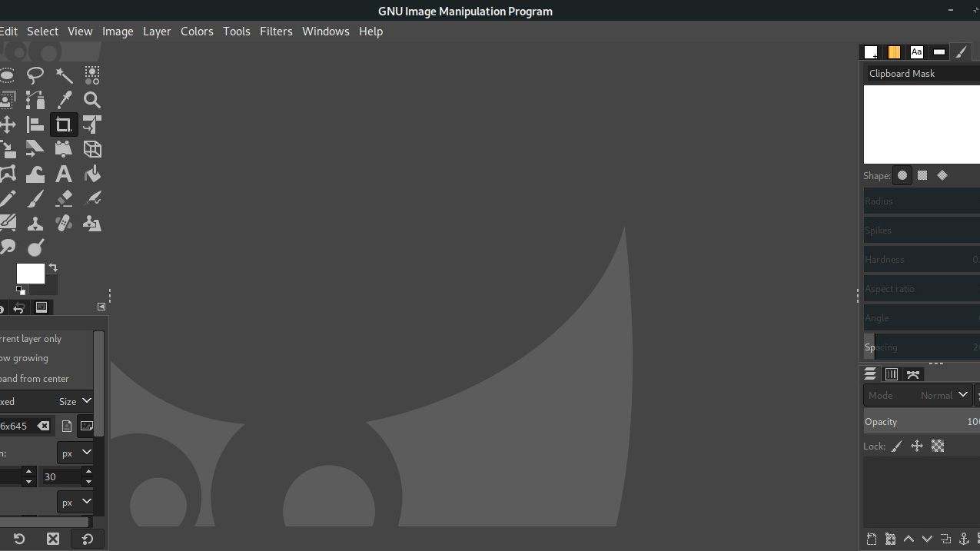
Task: Pick the Zoom magnifier tool
Action: click(92, 100)
